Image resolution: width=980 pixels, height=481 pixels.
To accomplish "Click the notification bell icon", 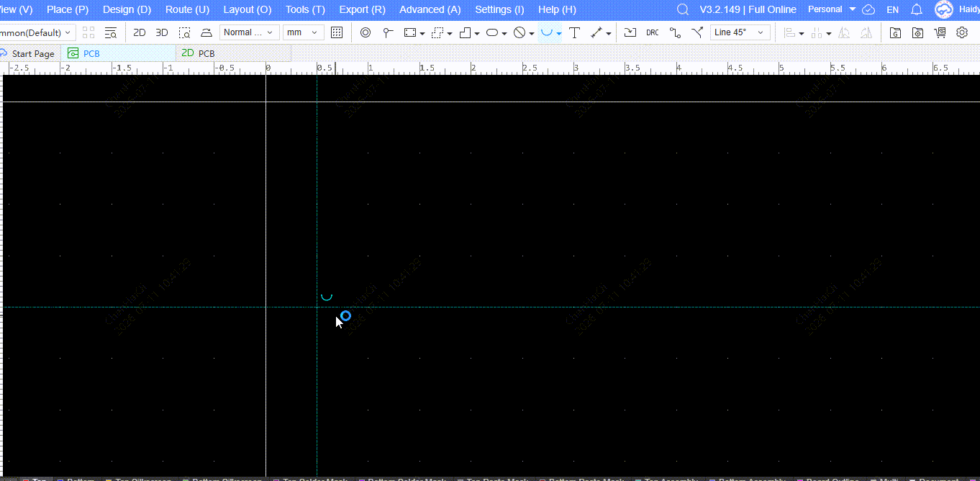I will click(916, 9).
